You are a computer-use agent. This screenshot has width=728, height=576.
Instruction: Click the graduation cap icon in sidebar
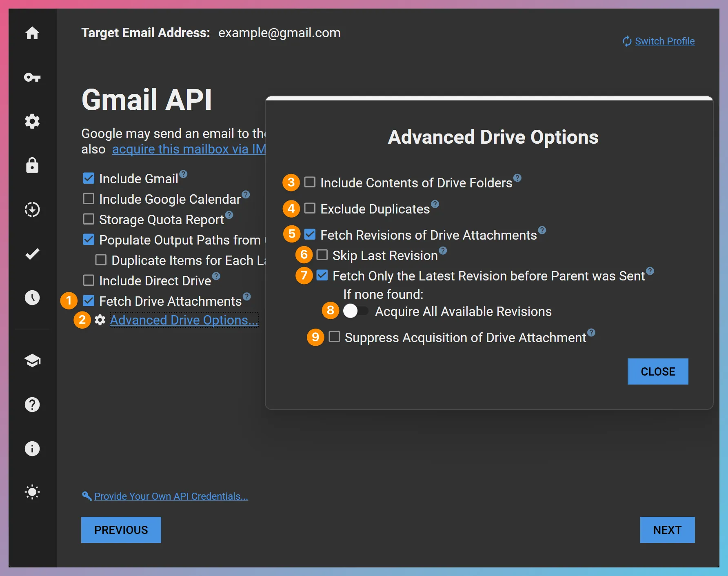[x=32, y=361]
